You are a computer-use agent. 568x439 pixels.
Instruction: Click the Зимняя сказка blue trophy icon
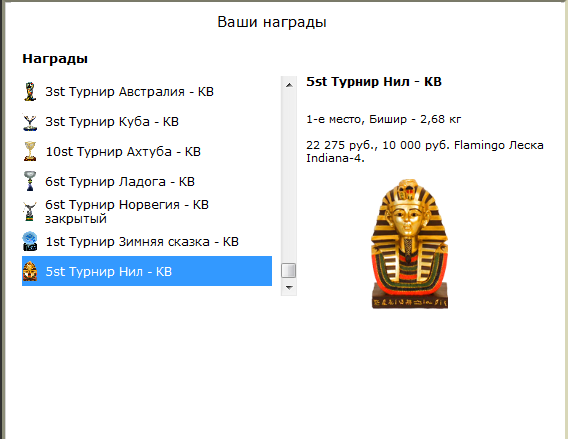coord(30,242)
